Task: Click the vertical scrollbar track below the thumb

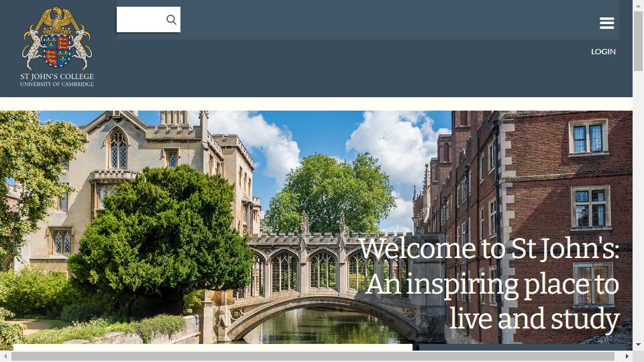Action: point(638,205)
